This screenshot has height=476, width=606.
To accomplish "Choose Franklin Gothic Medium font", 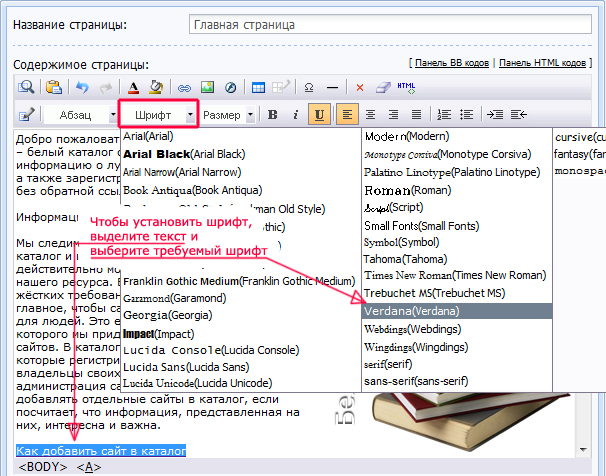I will (239, 281).
